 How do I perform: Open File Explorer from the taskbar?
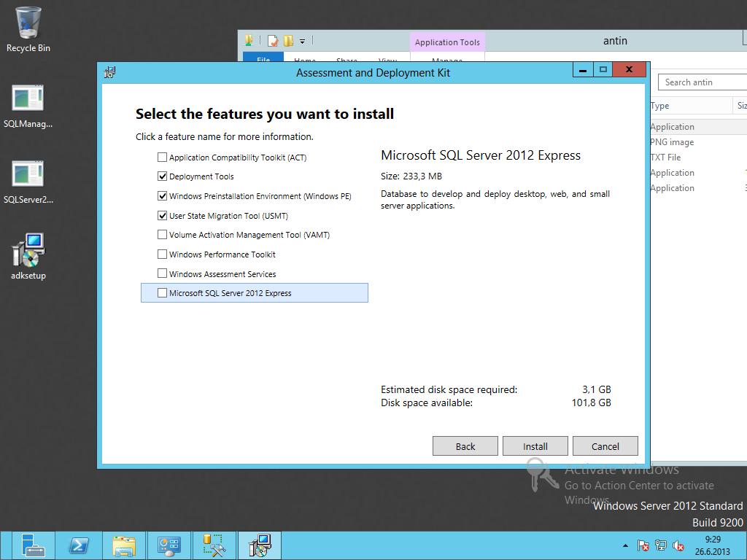pyautogui.click(x=124, y=545)
